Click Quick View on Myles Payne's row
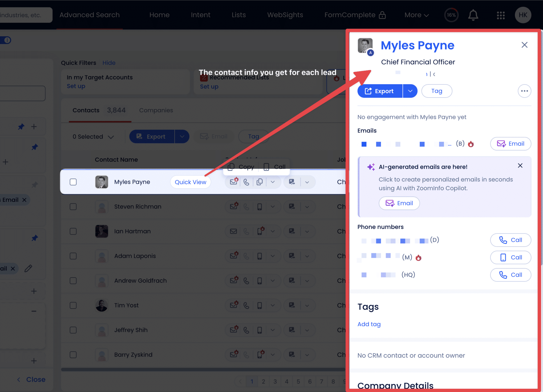 190,182
